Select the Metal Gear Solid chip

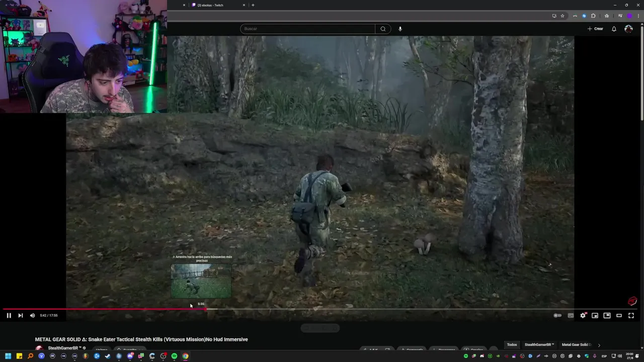(577, 344)
